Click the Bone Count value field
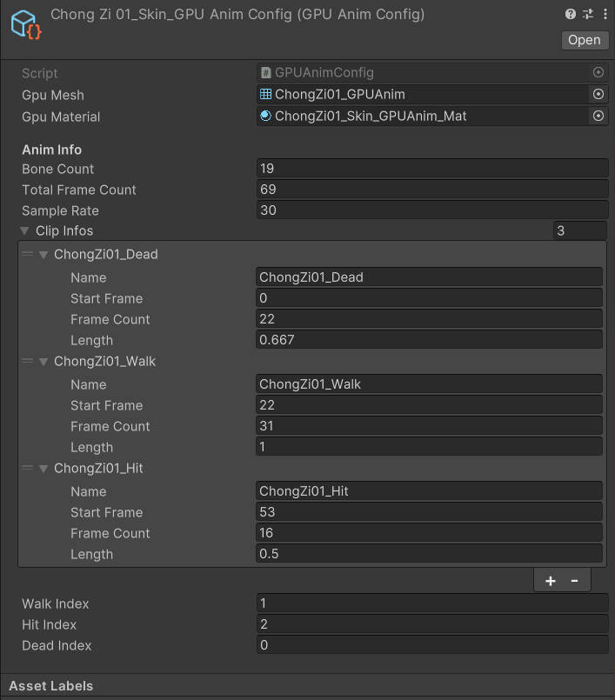 click(431, 169)
